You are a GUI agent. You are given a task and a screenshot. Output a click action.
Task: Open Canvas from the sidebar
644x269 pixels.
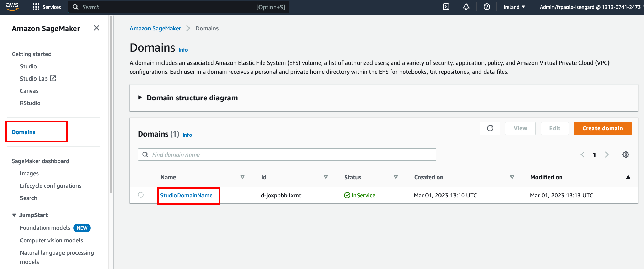pyautogui.click(x=29, y=91)
